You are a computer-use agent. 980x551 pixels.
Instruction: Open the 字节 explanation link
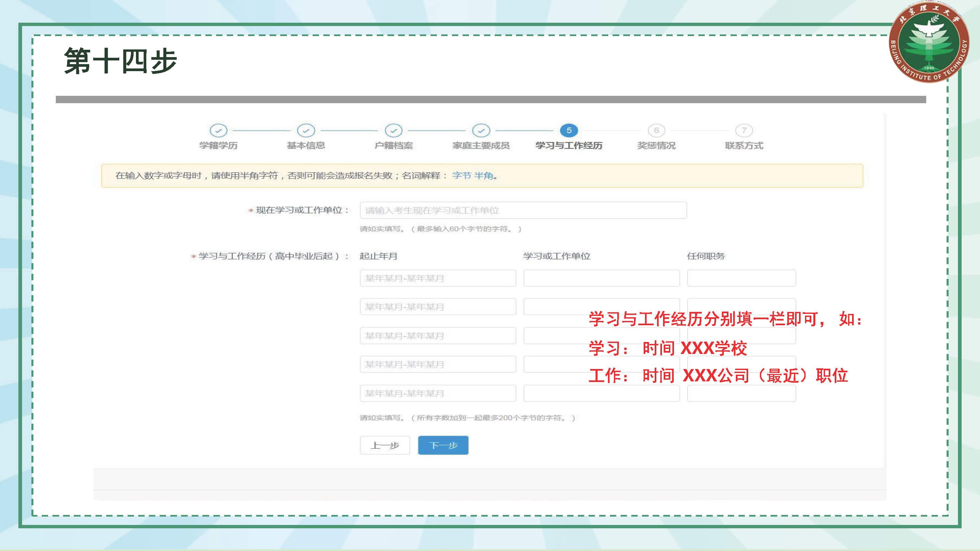(462, 176)
